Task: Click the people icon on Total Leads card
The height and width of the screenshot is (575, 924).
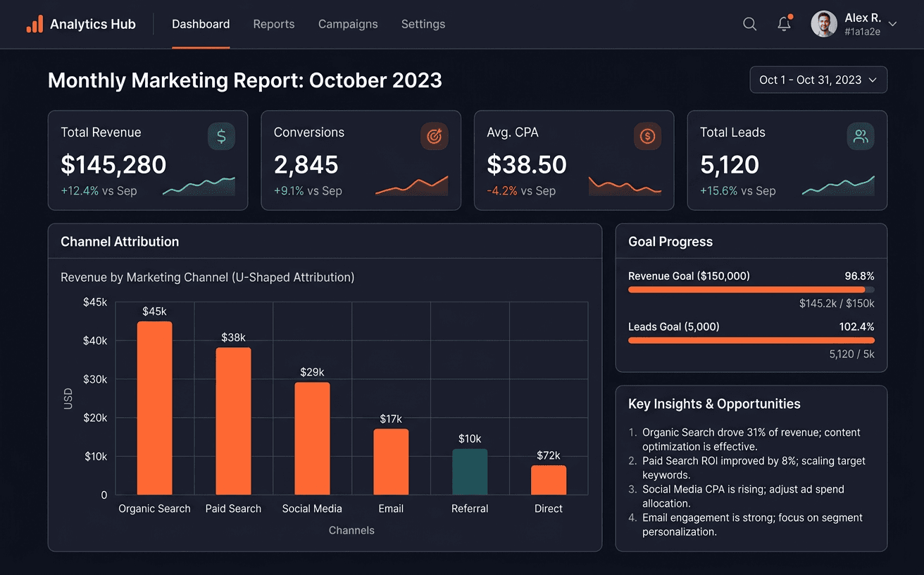Action: 861,137
